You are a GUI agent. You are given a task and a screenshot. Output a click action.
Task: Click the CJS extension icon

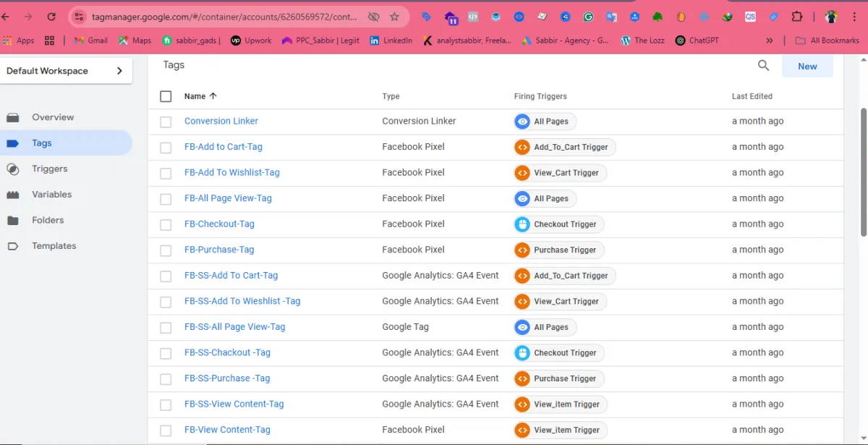tap(750, 17)
